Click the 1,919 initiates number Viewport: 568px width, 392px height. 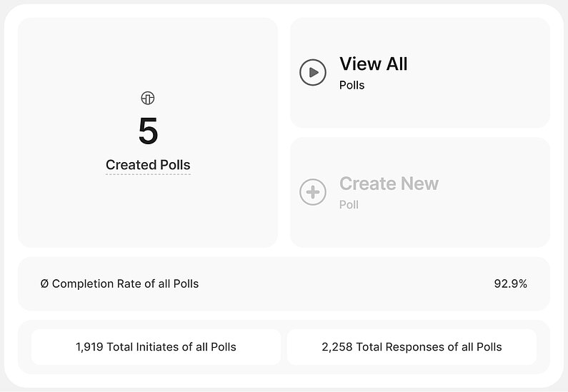coord(89,347)
